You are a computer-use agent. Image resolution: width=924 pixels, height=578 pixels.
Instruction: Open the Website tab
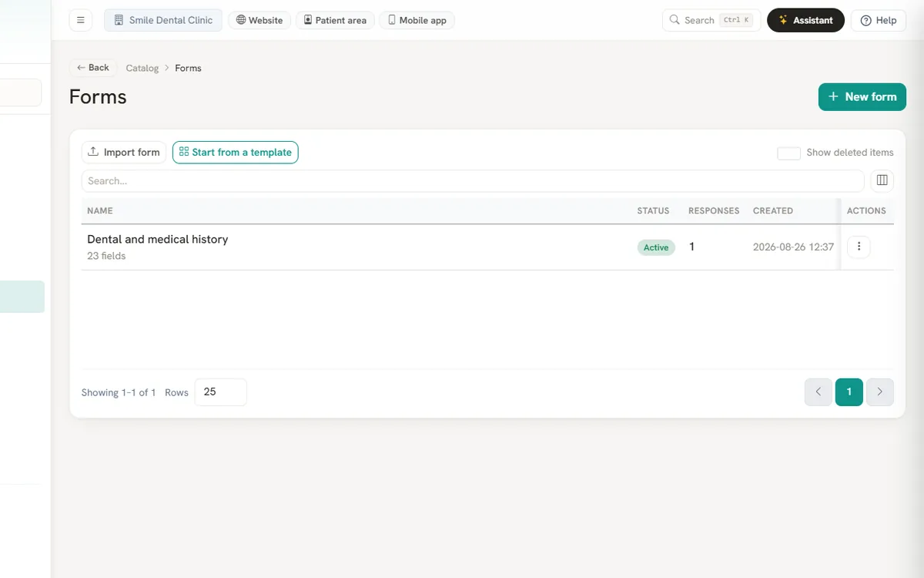tap(259, 20)
